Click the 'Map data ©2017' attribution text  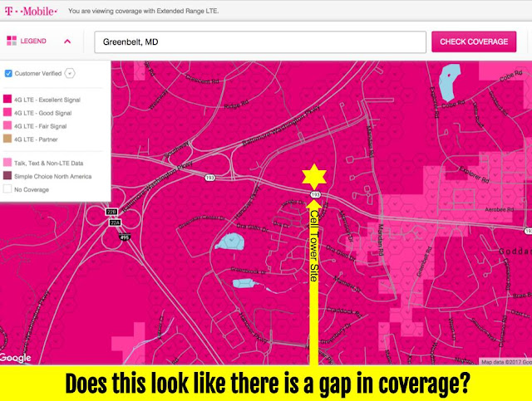(506, 362)
